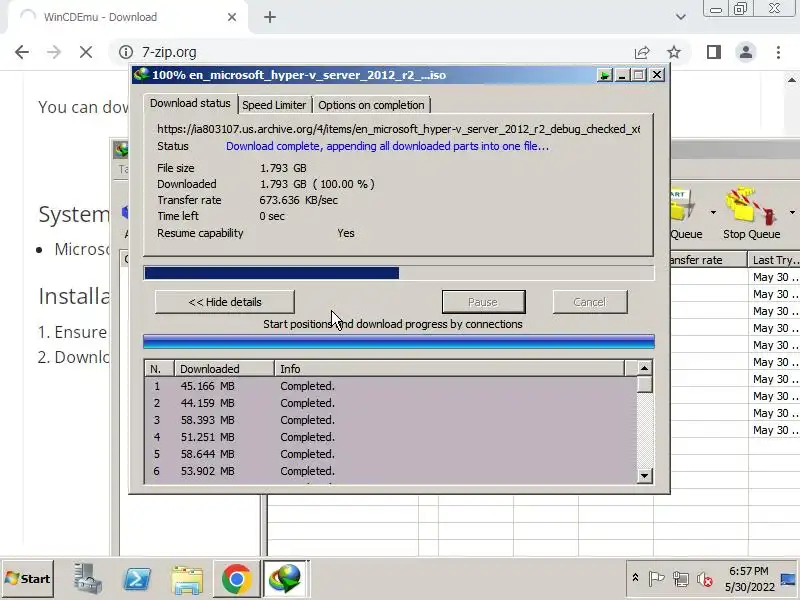
Task: Open a new Chrome tab with plus button
Action: click(x=270, y=17)
